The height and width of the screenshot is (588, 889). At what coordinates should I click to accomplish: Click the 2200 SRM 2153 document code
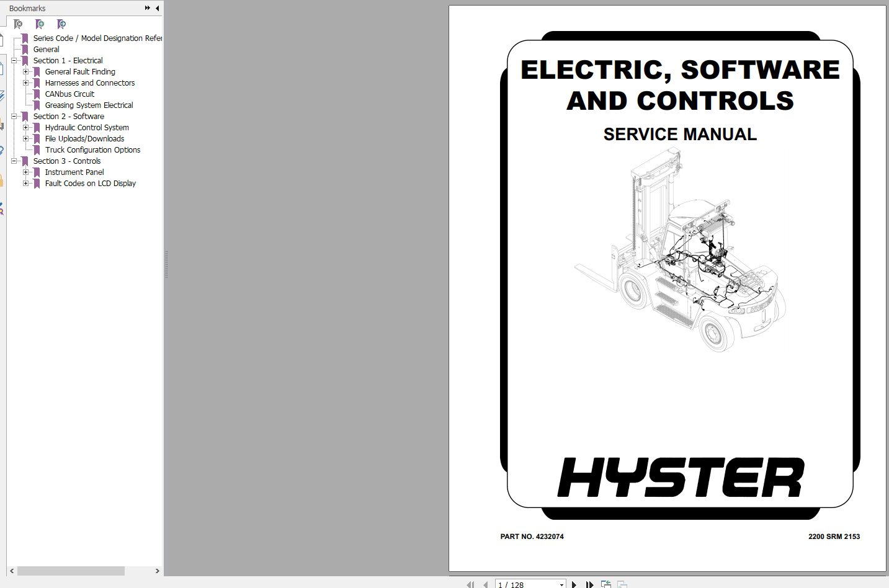click(x=834, y=537)
